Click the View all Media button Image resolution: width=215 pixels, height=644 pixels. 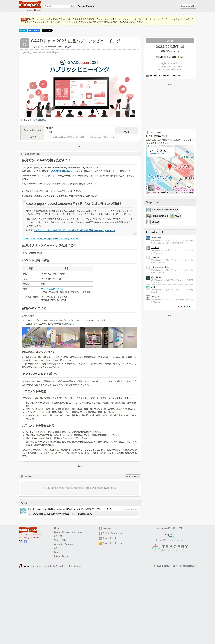[133, 476]
